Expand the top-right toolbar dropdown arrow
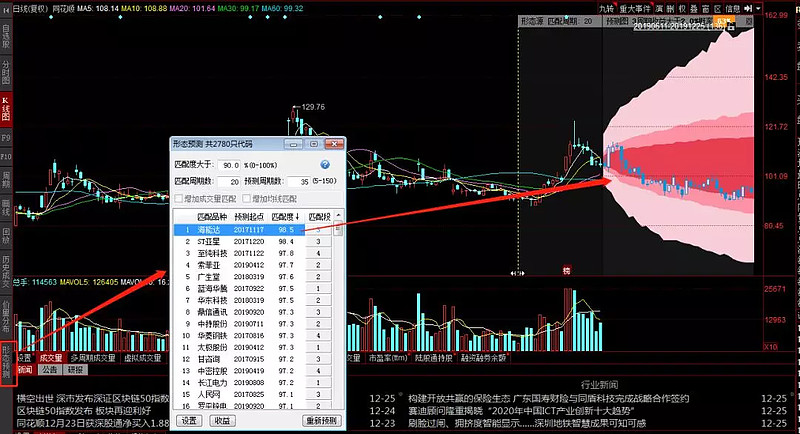The height and width of the screenshot is (434, 800). click(758, 9)
